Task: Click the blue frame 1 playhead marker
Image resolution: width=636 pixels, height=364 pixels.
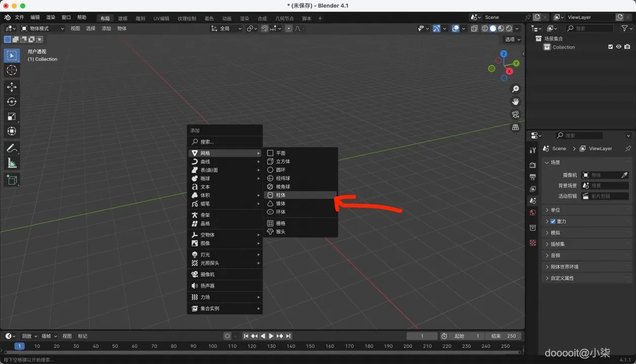Action: [19, 346]
